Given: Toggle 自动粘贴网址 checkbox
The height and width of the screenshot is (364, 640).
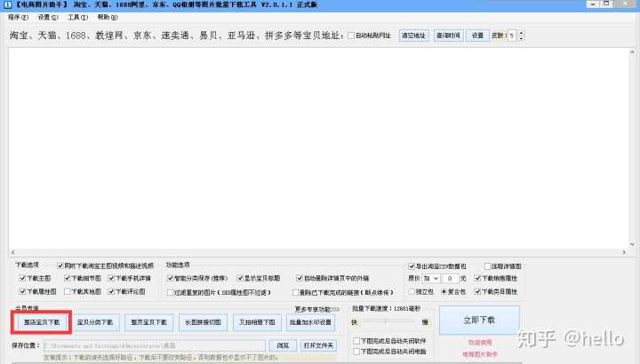Looking at the screenshot, I should 351,36.
